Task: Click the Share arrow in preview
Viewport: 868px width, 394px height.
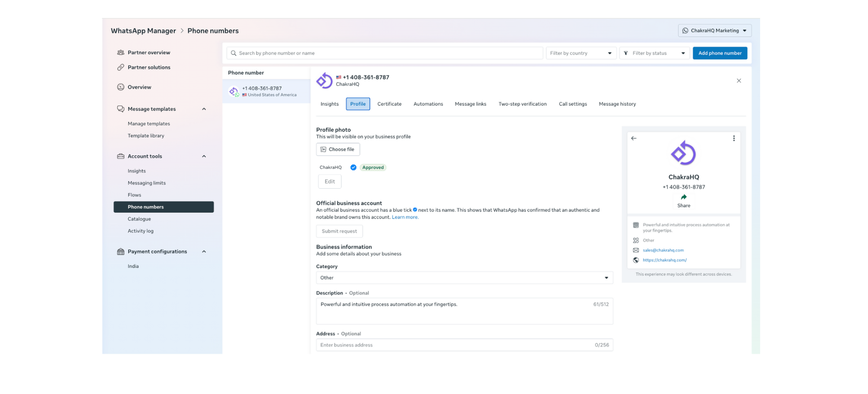Action: pos(683,197)
